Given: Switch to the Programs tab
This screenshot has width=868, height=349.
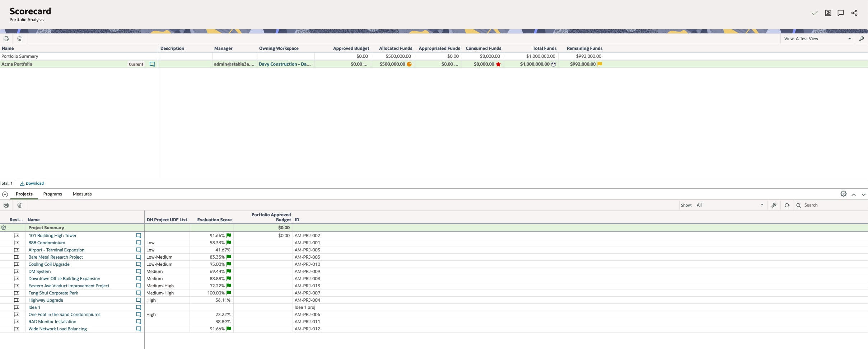Looking at the screenshot, I should click(x=53, y=194).
